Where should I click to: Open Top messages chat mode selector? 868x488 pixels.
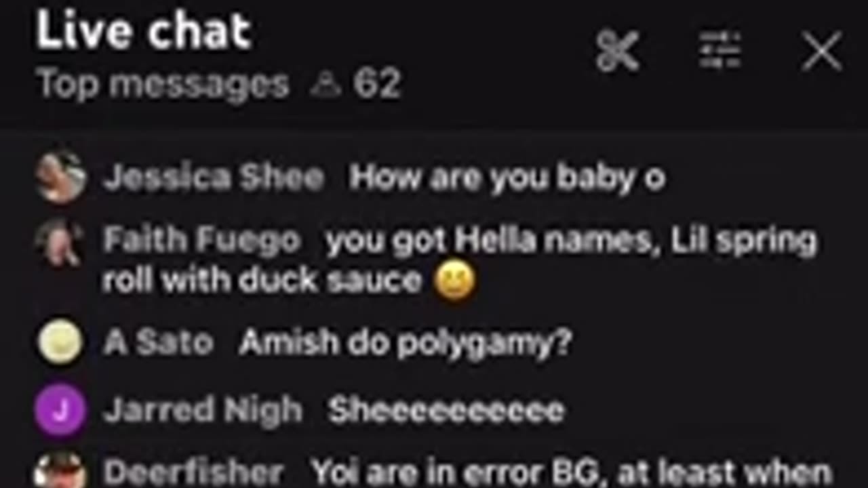163,85
